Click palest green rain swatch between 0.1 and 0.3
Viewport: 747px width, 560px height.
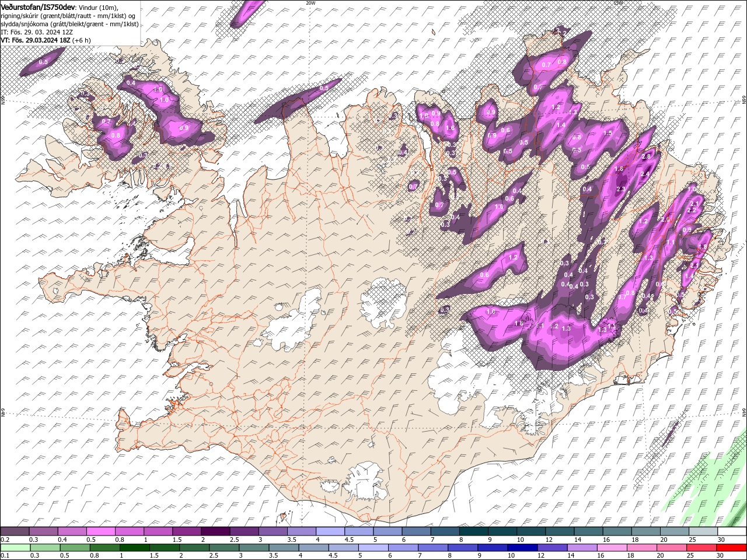click(15, 547)
